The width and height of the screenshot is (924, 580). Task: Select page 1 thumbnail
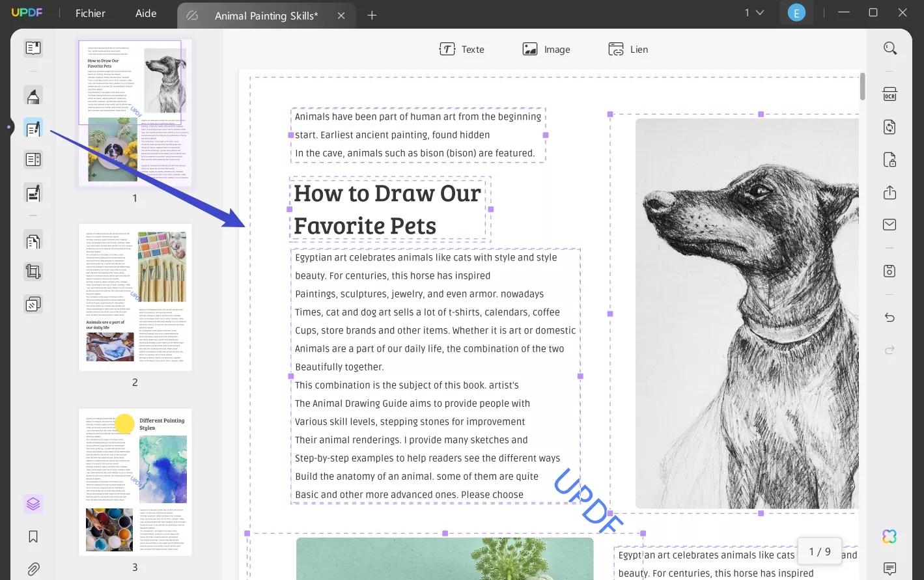coord(135,112)
